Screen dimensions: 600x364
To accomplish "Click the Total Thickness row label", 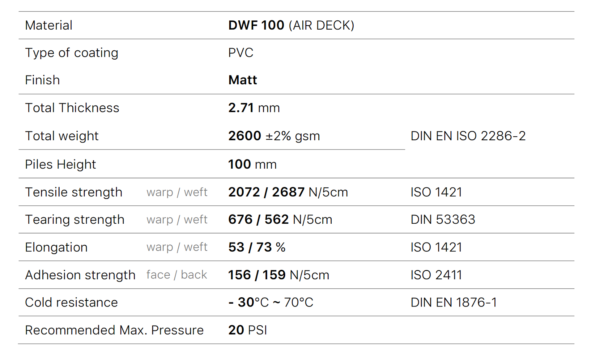I will (x=72, y=108).
